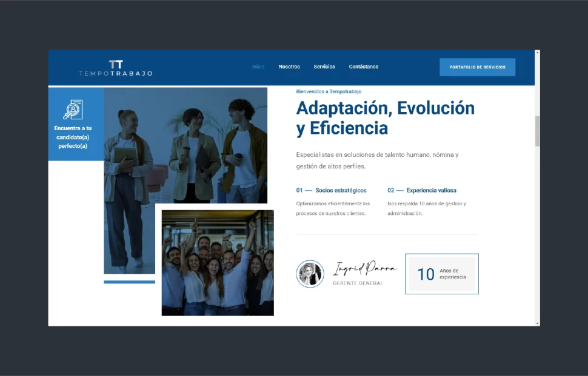
Task: Click the TempoTrabajo logo in header
Action: (116, 68)
